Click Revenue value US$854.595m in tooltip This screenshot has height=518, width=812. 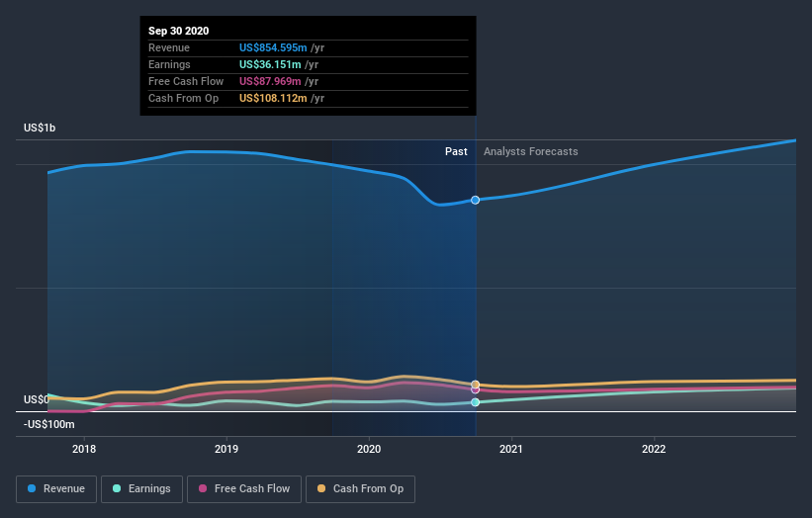pyautogui.click(x=273, y=47)
